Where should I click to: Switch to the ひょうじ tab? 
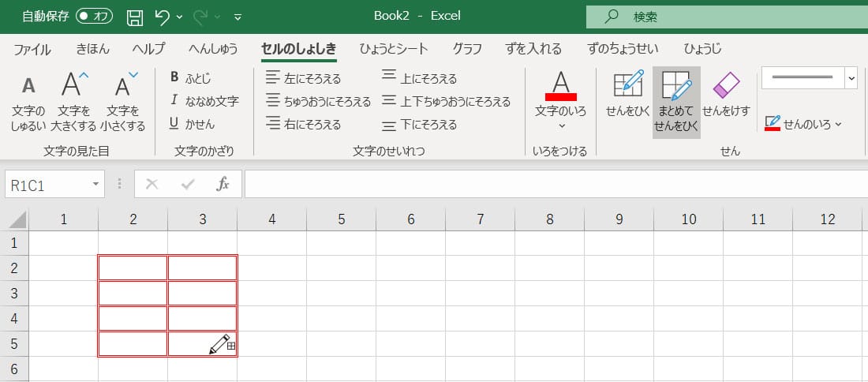(x=702, y=49)
